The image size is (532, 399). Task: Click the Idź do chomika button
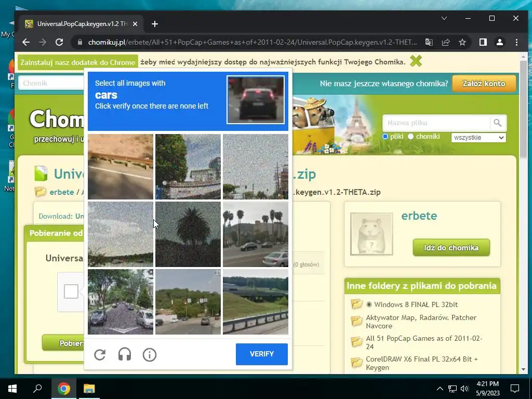pyautogui.click(x=451, y=248)
